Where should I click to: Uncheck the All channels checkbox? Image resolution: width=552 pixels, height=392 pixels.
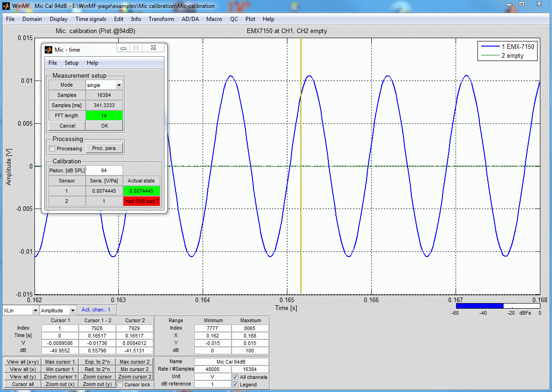pyautogui.click(x=235, y=377)
